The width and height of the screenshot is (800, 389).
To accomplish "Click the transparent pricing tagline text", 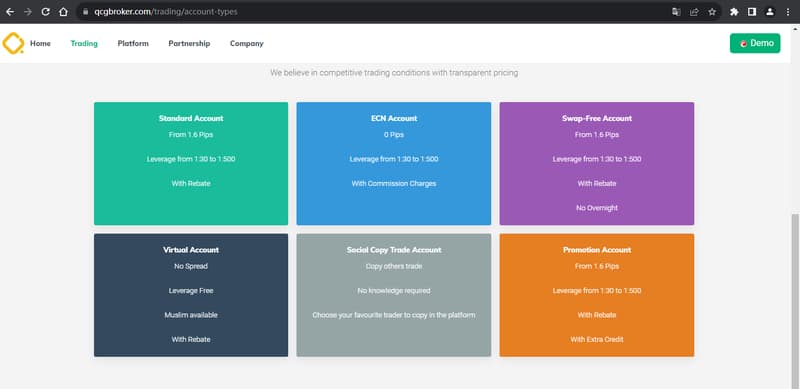I will [x=394, y=73].
